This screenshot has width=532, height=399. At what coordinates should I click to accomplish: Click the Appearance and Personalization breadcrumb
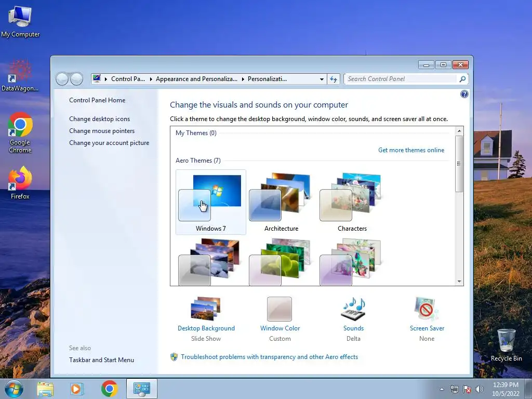tap(196, 79)
